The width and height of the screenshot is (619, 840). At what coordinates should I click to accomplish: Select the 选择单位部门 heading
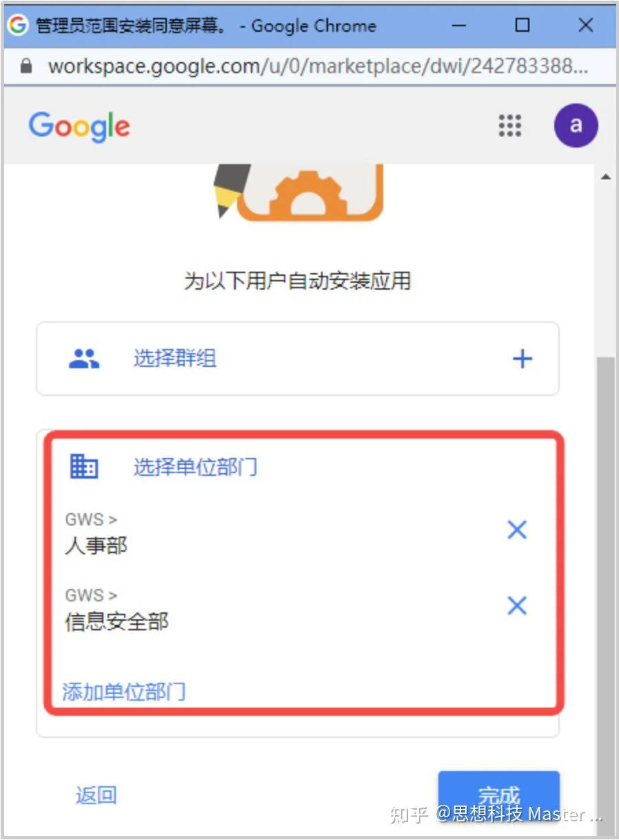[195, 467]
